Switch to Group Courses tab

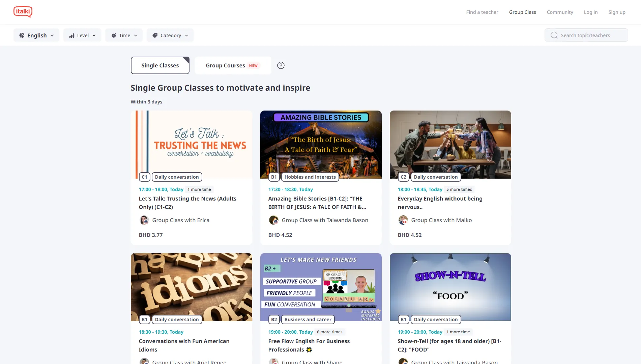point(233,65)
